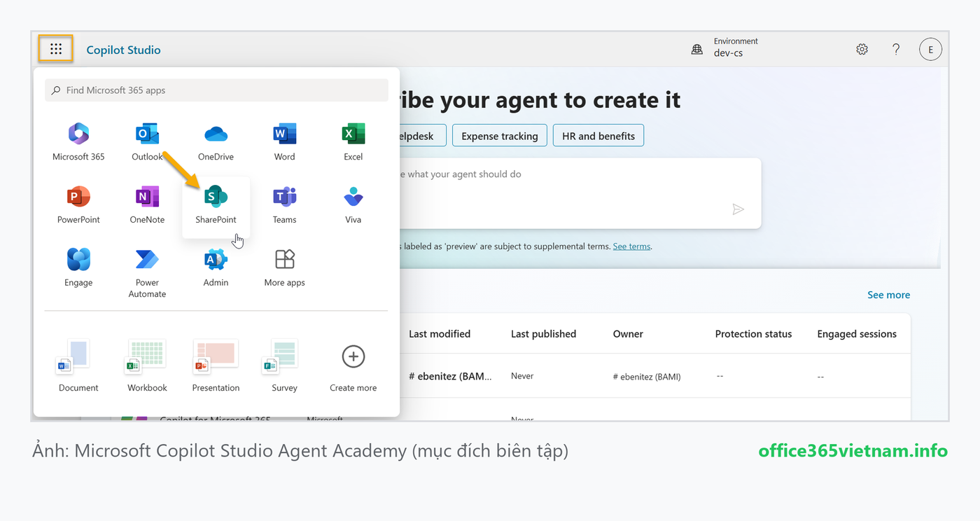Screen dimensions: 980x521
Task: Select the Expense tracking suggestion
Action: click(x=500, y=136)
